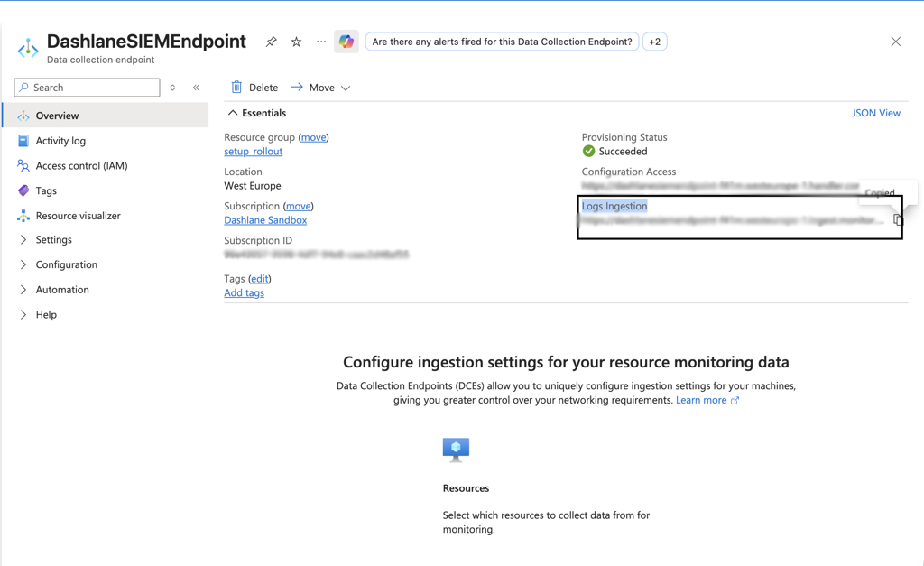Expand the Automation section
924x566 pixels.
click(23, 290)
